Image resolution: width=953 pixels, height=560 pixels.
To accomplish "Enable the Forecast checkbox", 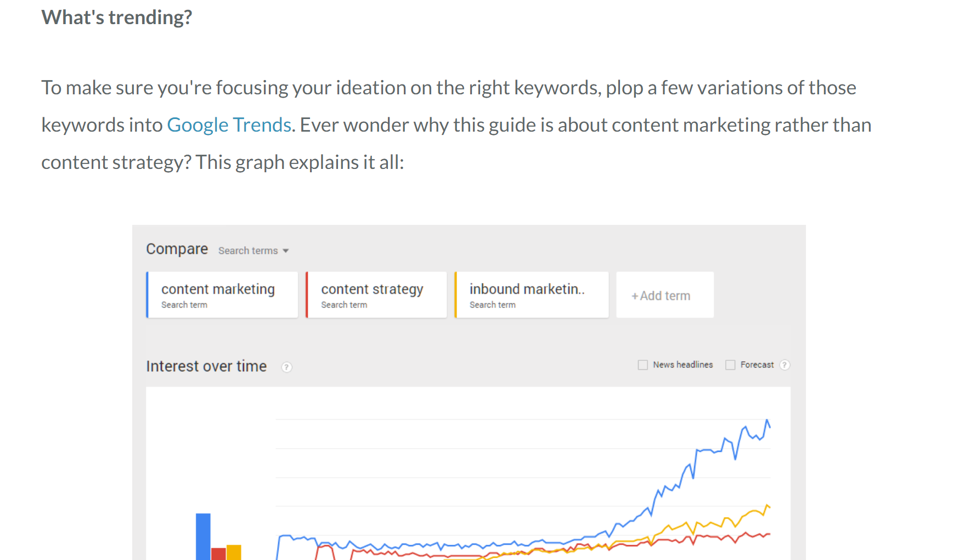I will [730, 365].
